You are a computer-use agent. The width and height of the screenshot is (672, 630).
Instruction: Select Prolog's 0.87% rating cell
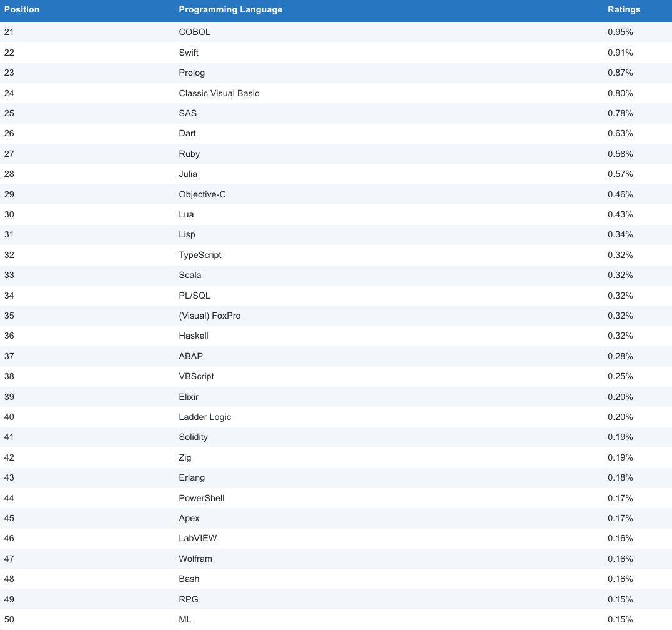coord(620,72)
